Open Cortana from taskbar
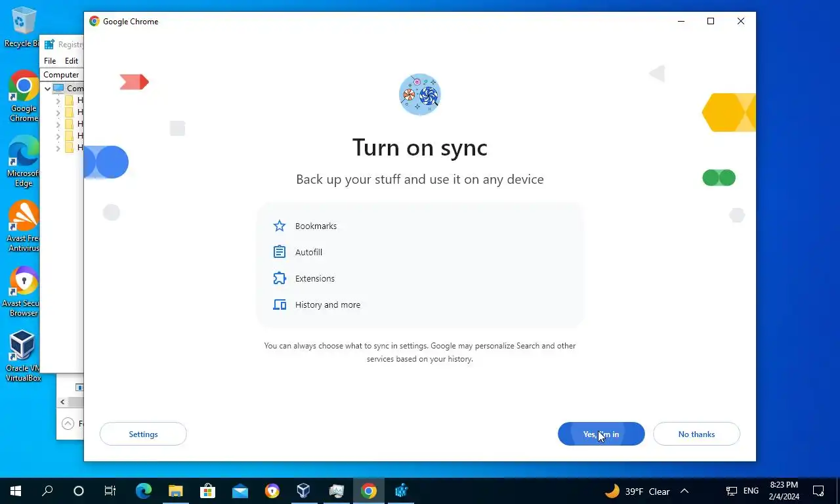The width and height of the screenshot is (840, 504). [79, 491]
